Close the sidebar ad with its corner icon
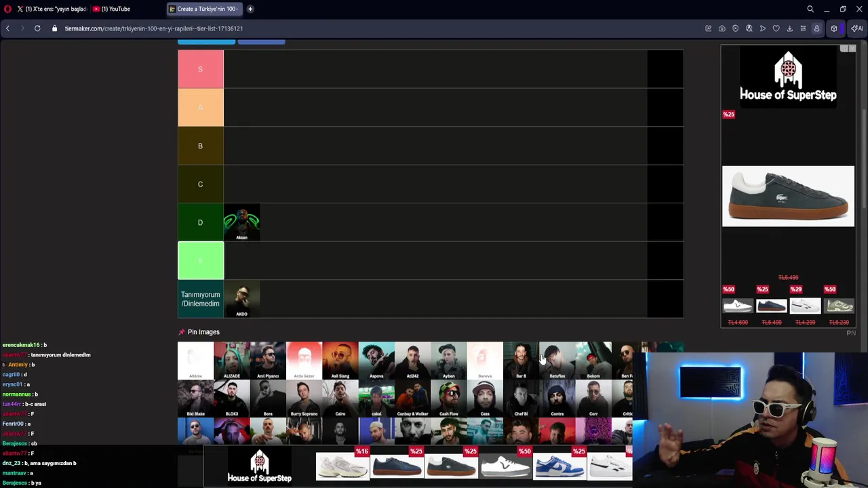 coord(852,49)
